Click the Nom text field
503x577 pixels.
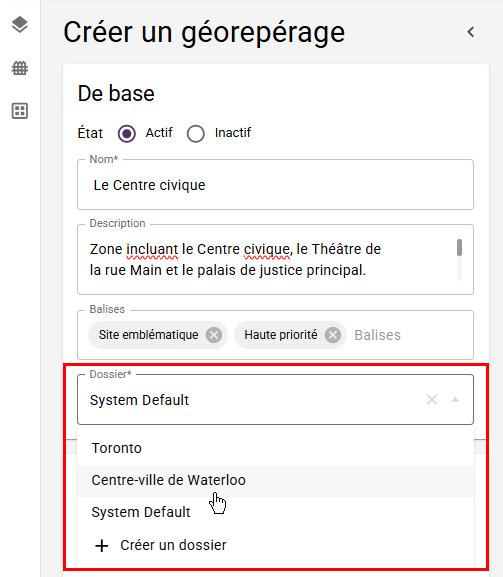(x=275, y=185)
